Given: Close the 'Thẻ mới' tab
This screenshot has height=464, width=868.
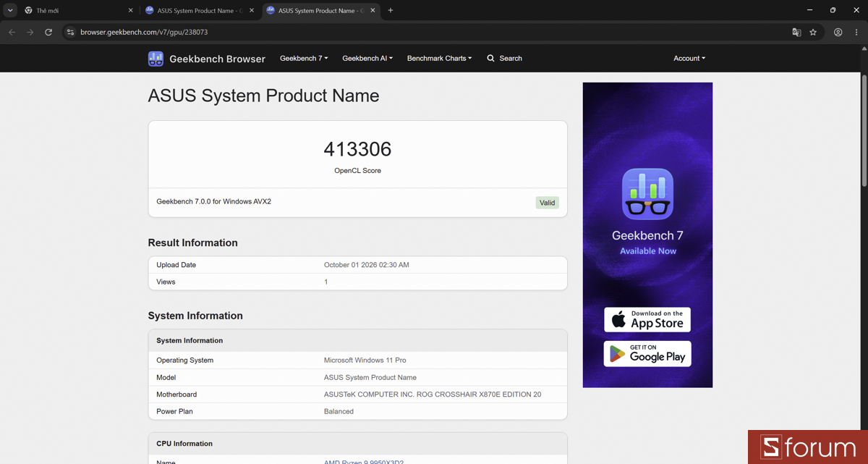Looking at the screenshot, I should (x=131, y=10).
